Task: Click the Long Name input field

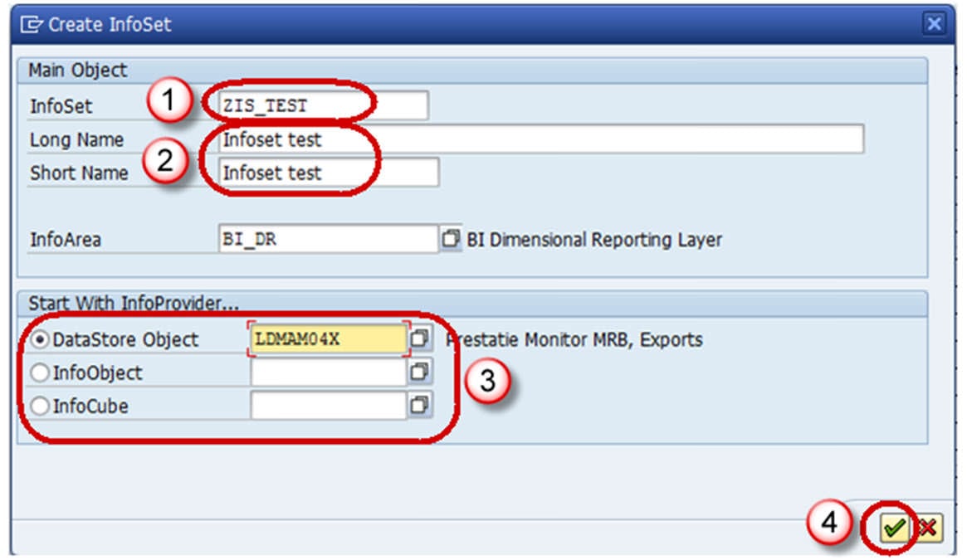Action: click(541, 139)
